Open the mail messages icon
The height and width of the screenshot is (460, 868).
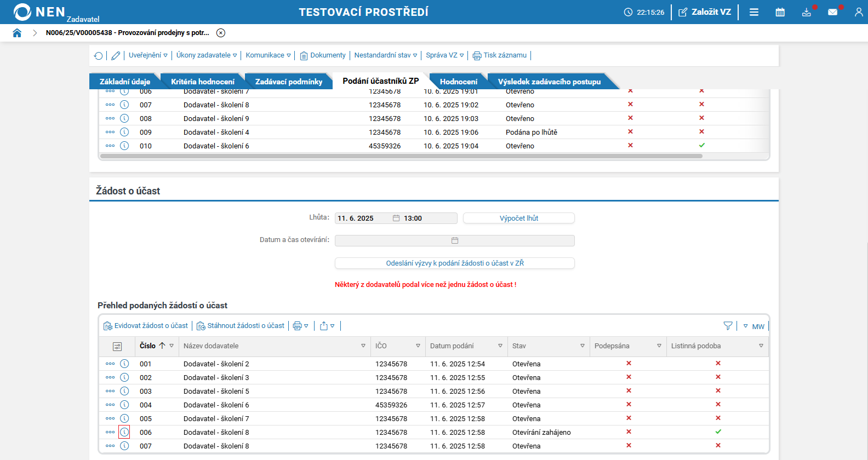click(832, 12)
